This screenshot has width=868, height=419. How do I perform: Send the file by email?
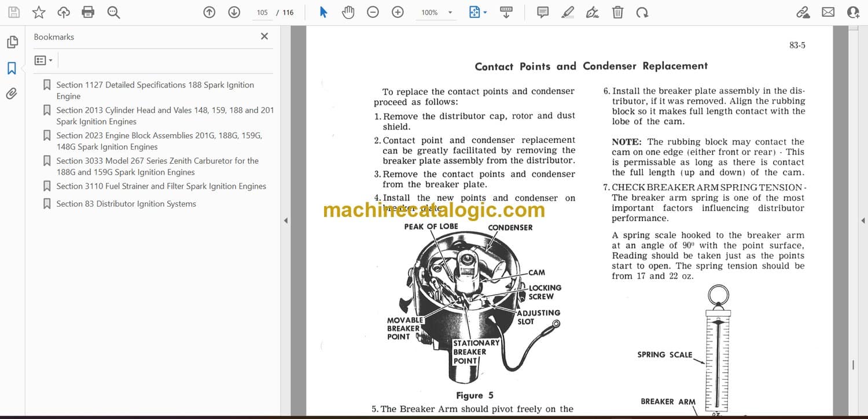pos(828,12)
